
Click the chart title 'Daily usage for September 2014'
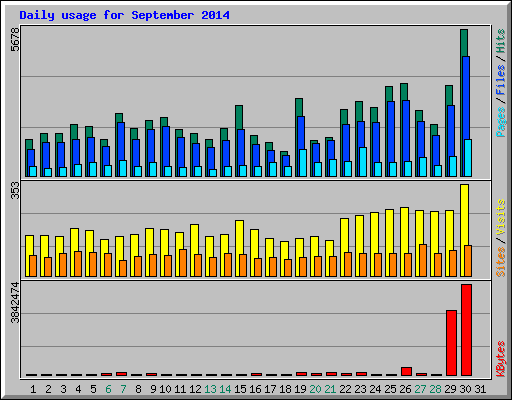pos(124,15)
